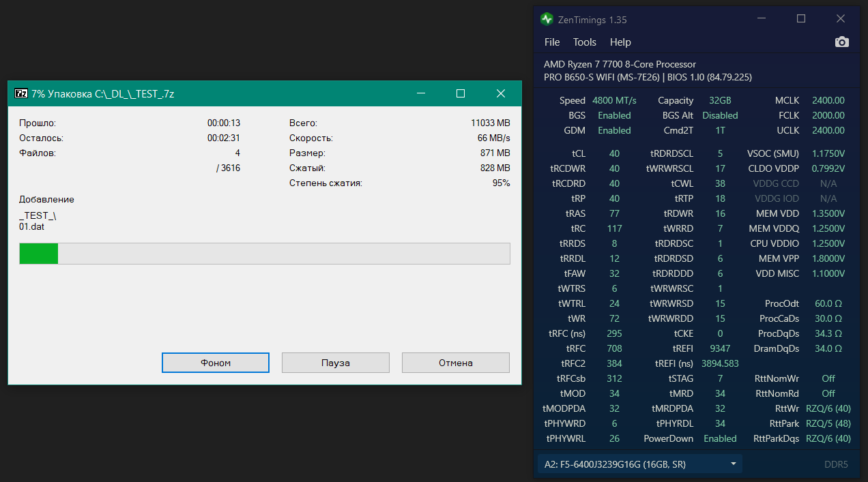The image size is (868, 482).
Task: Click the tRFC value 708
Action: tap(614, 348)
